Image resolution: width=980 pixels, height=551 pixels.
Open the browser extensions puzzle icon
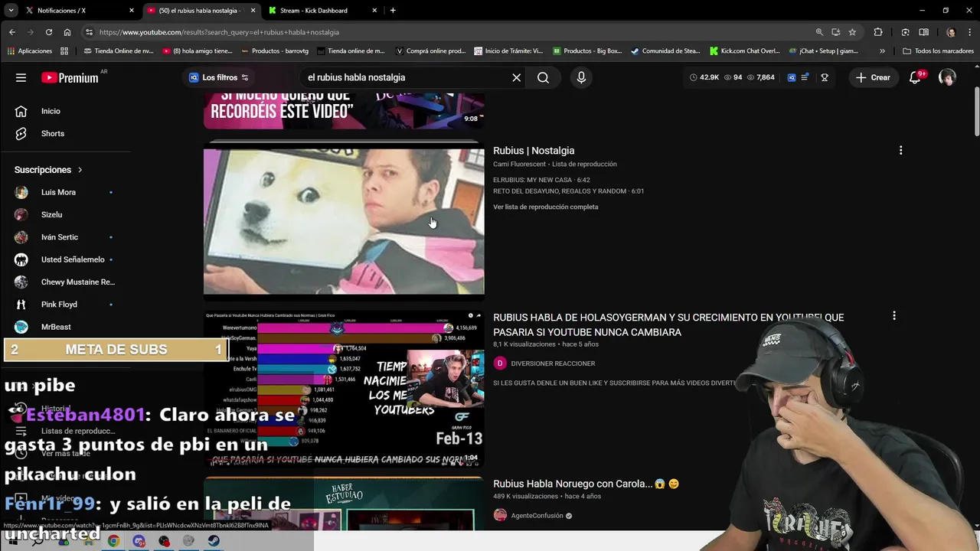(878, 32)
